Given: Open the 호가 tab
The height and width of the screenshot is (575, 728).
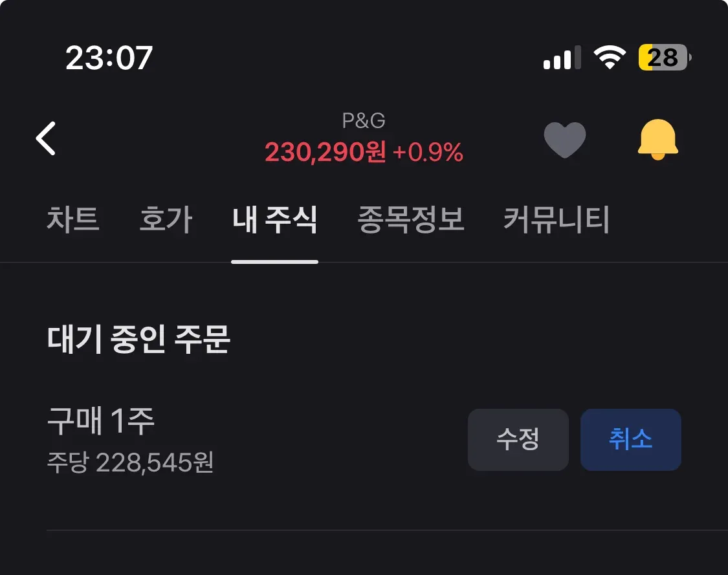Looking at the screenshot, I should coord(166,219).
